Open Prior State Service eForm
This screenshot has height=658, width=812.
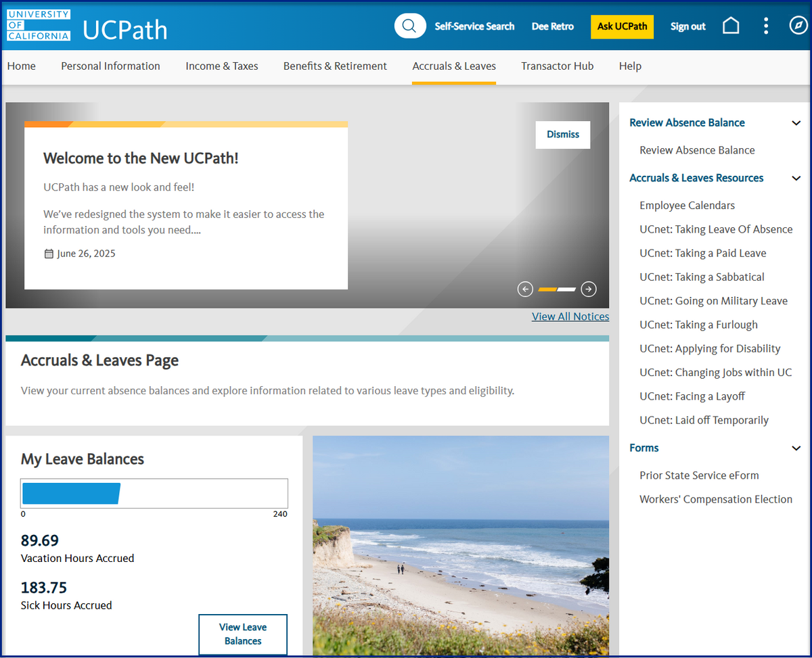tap(699, 475)
